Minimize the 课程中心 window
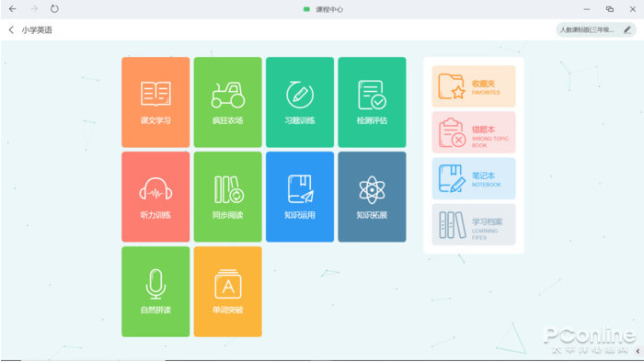The image size is (644, 362). pyautogui.click(x=587, y=9)
